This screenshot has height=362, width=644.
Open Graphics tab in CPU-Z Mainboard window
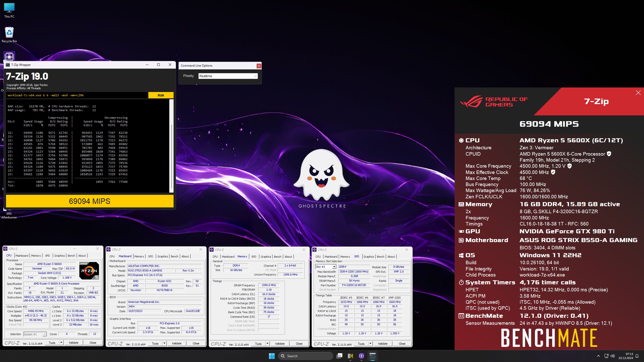[x=163, y=256]
